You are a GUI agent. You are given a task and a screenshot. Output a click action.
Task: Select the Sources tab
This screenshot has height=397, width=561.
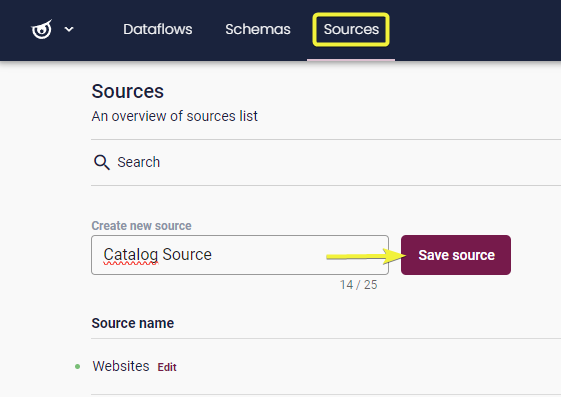pos(351,29)
